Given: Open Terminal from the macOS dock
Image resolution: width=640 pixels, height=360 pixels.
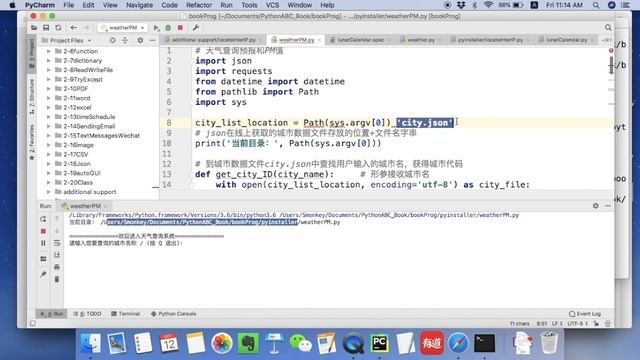Looking at the screenshot, I should point(484,343).
